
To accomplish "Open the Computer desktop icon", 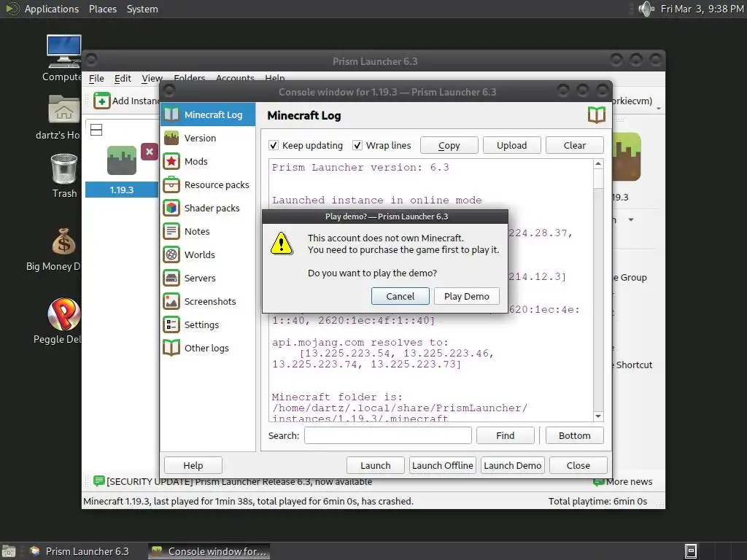I will pyautogui.click(x=64, y=51).
